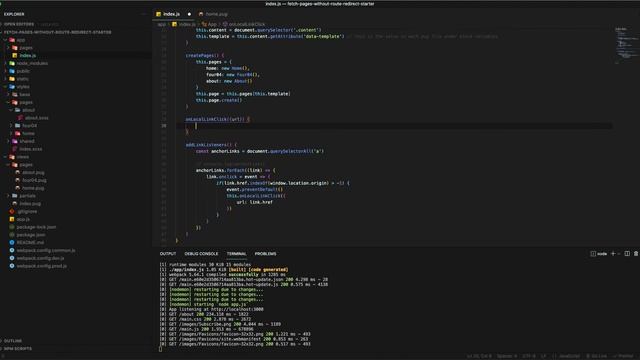This screenshot has width=640, height=360.
Task: Open the DEBUG CONSOLE panel tab
Action: 201,253
